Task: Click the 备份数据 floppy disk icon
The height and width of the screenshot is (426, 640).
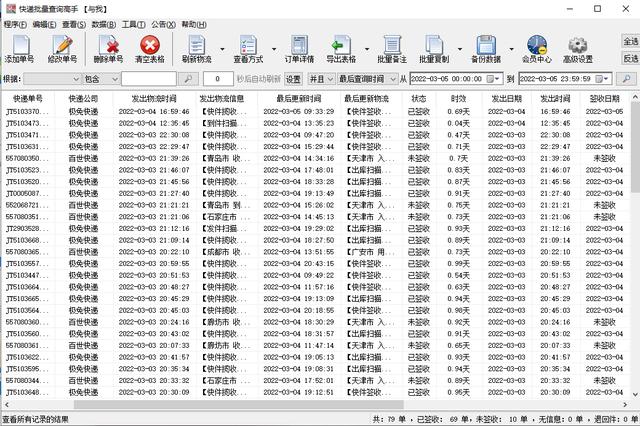Action: pos(486,45)
